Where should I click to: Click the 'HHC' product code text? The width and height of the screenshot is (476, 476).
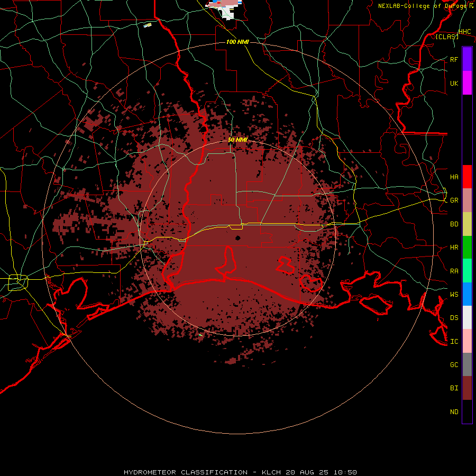pyautogui.click(x=465, y=32)
